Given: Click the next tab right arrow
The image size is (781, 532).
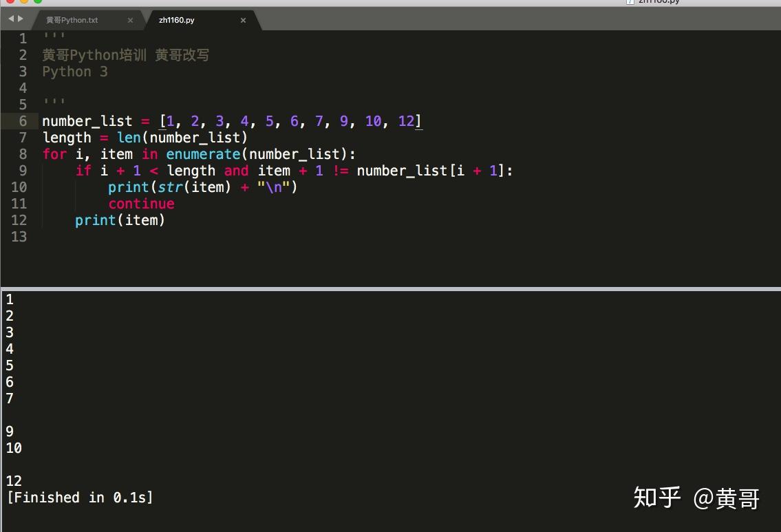Looking at the screenshot, I should (x=21, y=19).
